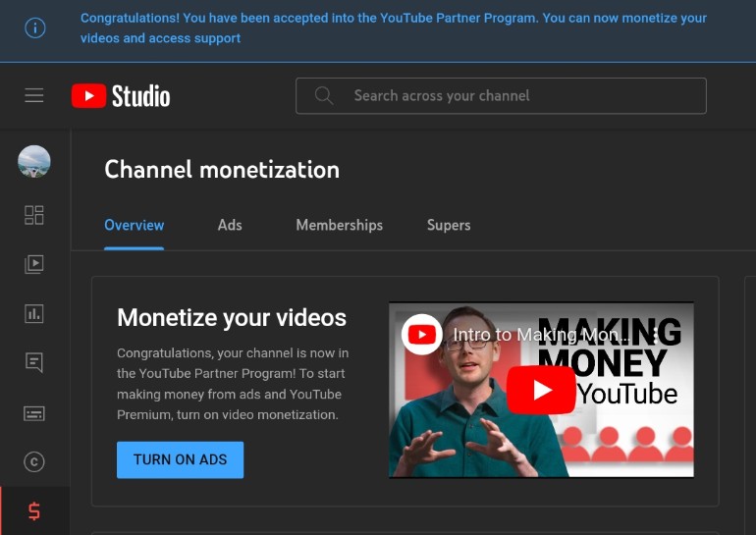Select the Overview tab
This screenshot has height=535, width=756.
pyautogui.click(x=135, y=225)
